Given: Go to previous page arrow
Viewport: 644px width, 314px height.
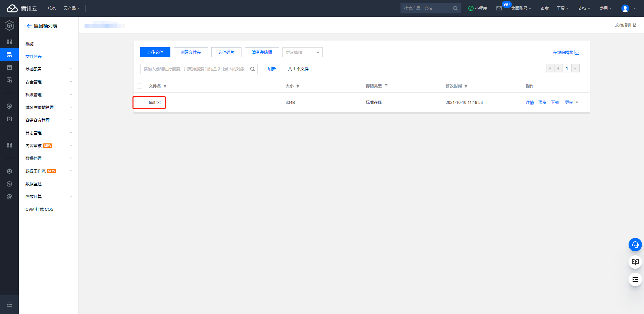Looking at the screenshot, I should [x=558, y=68].
